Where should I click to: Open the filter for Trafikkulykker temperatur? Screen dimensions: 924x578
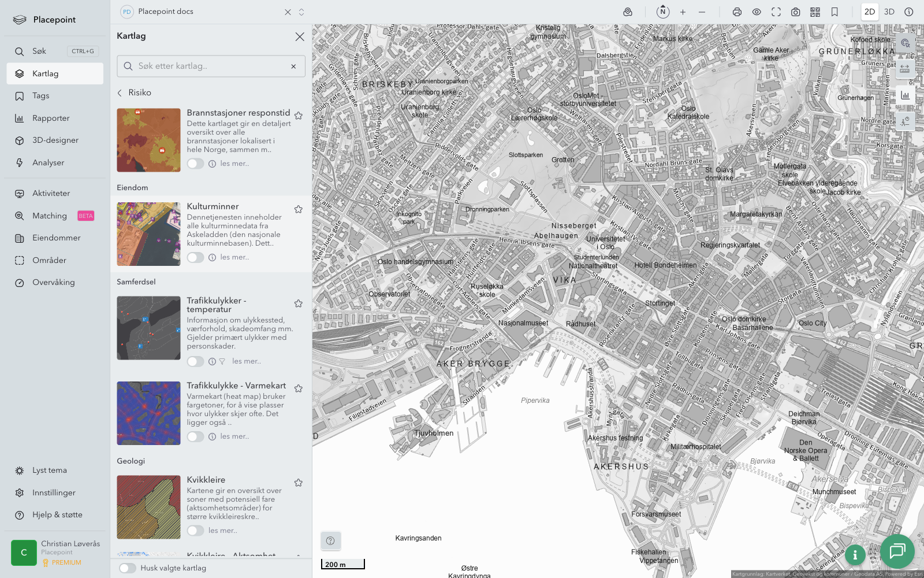[x=222, y=361]
